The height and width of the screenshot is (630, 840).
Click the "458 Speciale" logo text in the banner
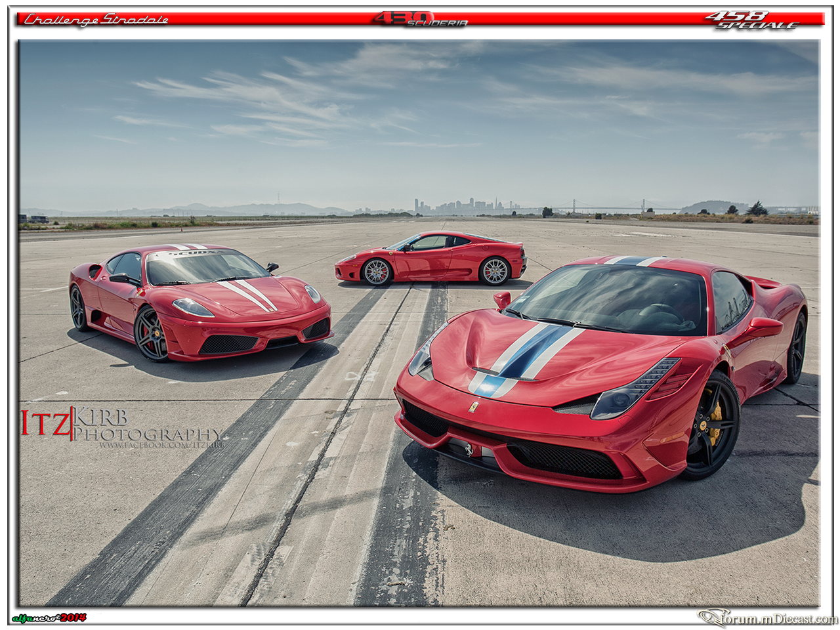click(x=752, y=20)
